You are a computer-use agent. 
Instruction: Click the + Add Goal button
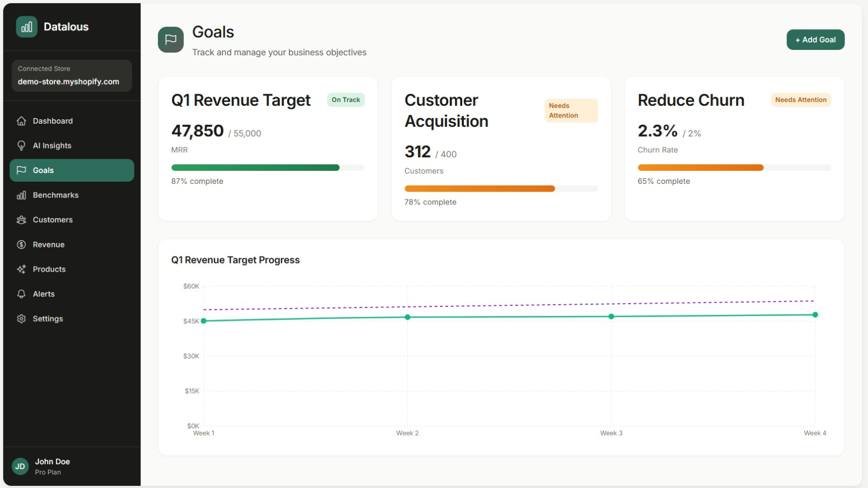coord(815,39)
